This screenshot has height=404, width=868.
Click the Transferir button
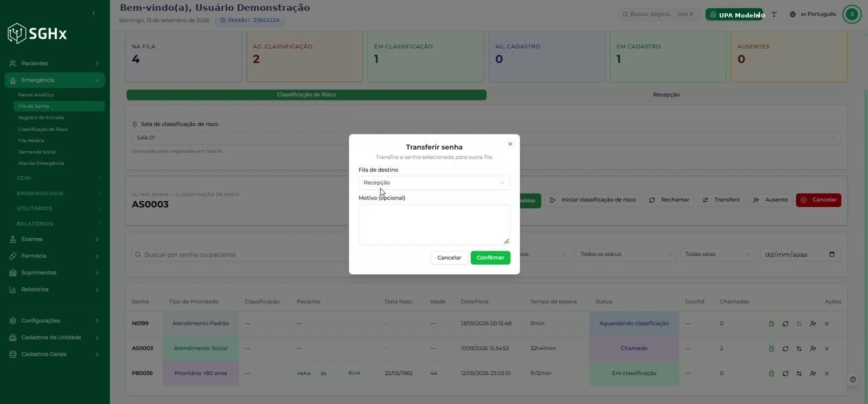point(722,200)
